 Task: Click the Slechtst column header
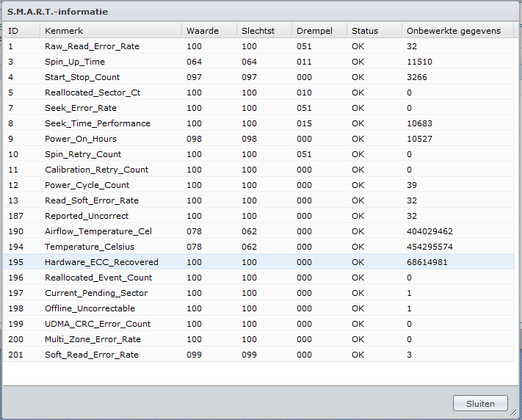click(x=263, y=31)
